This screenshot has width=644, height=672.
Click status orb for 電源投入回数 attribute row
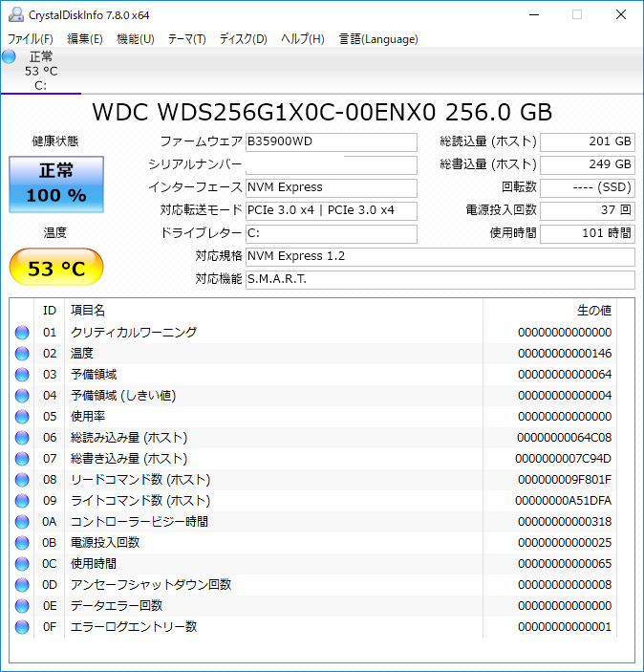(x=22, y=543)
